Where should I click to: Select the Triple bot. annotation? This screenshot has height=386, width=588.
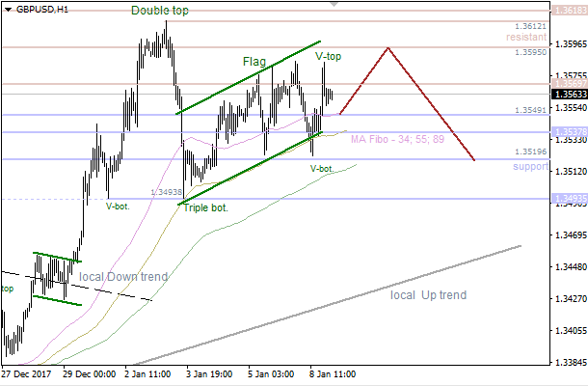(x=205, y=207)
